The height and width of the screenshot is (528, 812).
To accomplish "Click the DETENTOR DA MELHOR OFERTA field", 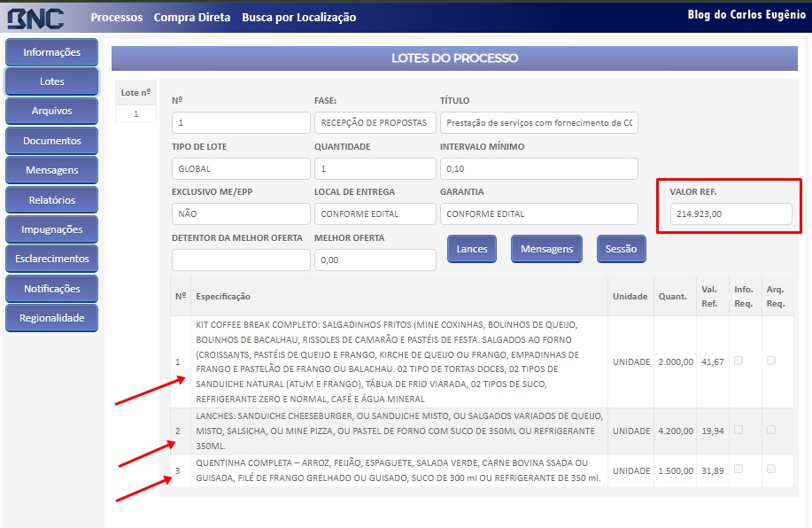I will (241, 260).
